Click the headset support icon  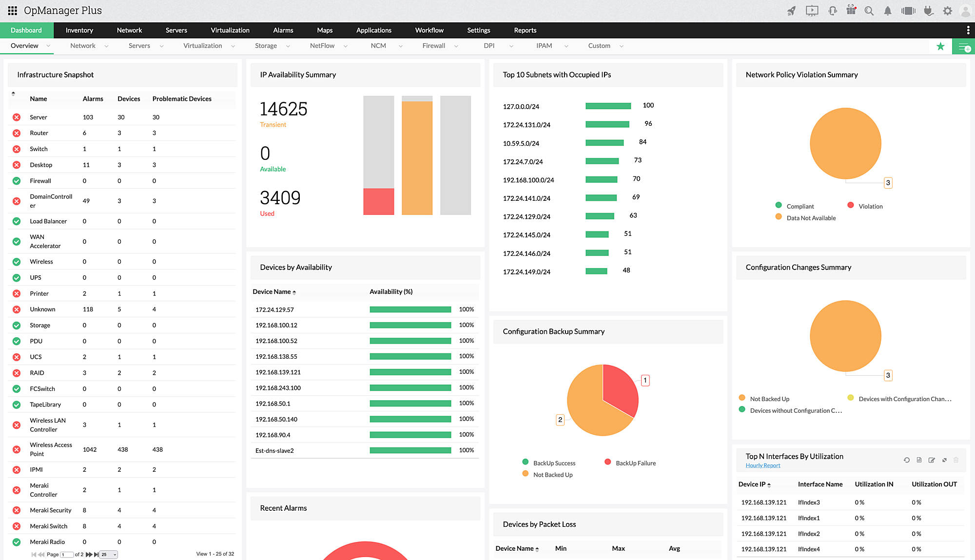pos(832,11)
